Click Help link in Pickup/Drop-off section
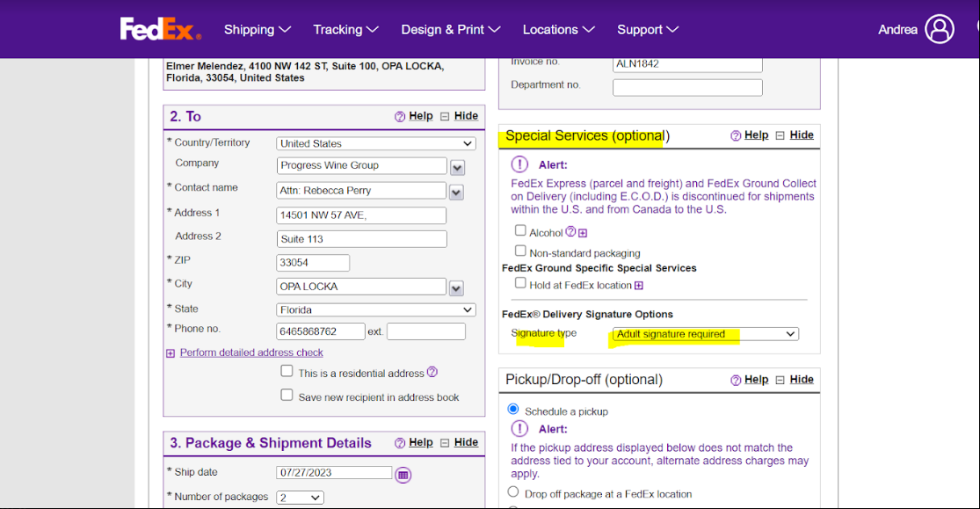The image size is (980, 509). [756, 380]
